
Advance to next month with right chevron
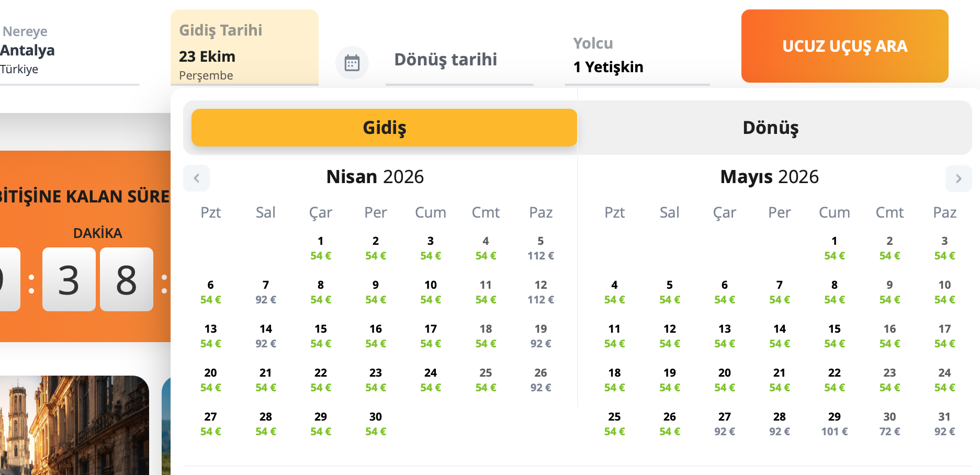(958, 178)
